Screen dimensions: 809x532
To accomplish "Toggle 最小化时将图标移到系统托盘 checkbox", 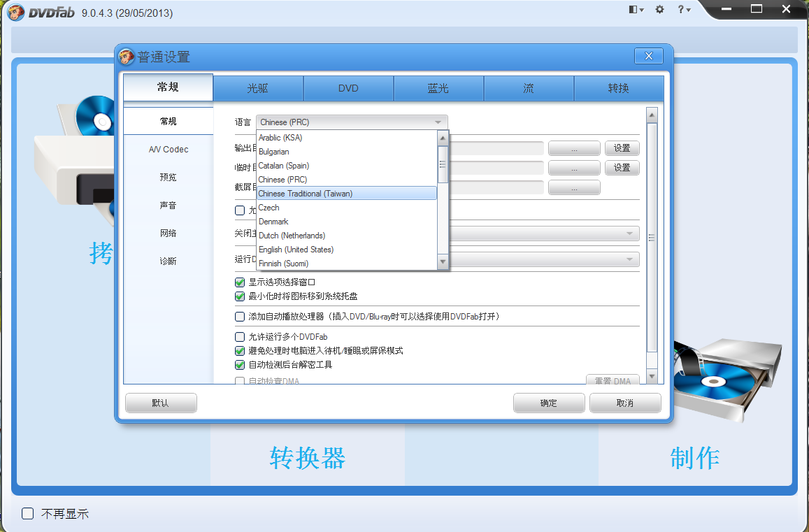I will click(240, 296).
